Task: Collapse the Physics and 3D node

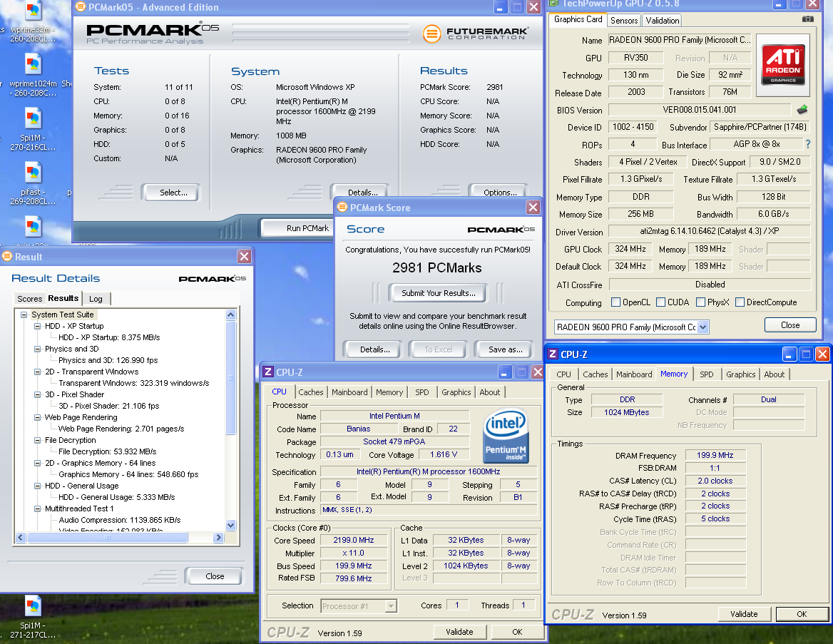Action: 37,349
